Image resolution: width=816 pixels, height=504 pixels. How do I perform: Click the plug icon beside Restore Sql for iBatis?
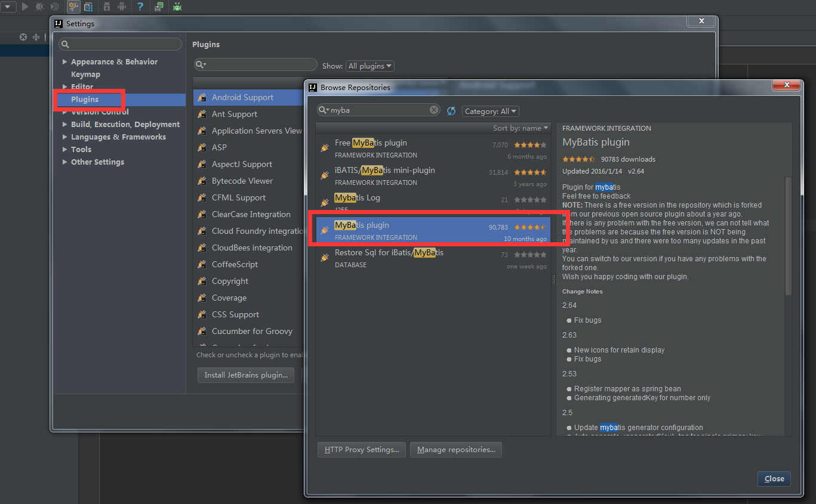click(325, 258)
